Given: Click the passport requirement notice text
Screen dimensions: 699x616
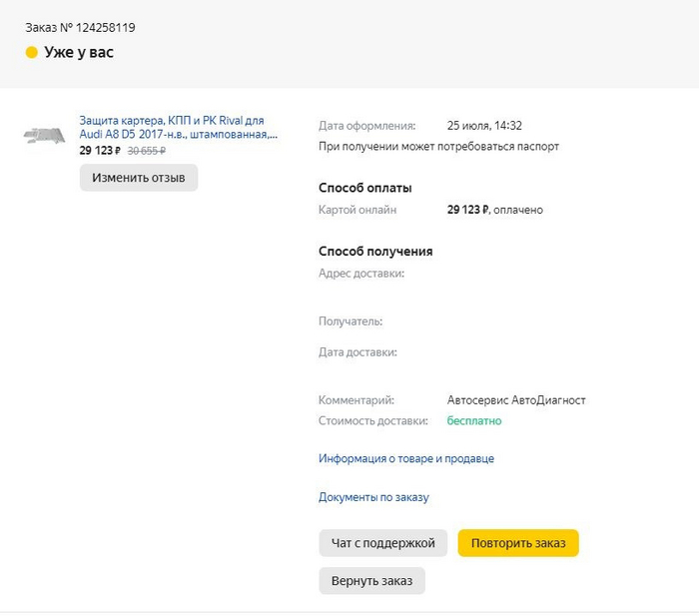Looking at the screenshot, I should 438,147.
